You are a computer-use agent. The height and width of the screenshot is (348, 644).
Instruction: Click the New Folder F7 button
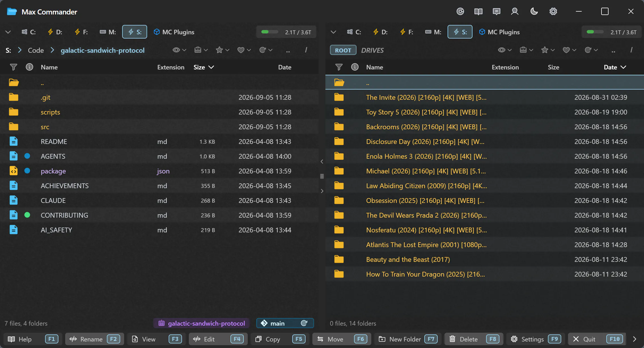pyautogui.click(x=408, y=339)
